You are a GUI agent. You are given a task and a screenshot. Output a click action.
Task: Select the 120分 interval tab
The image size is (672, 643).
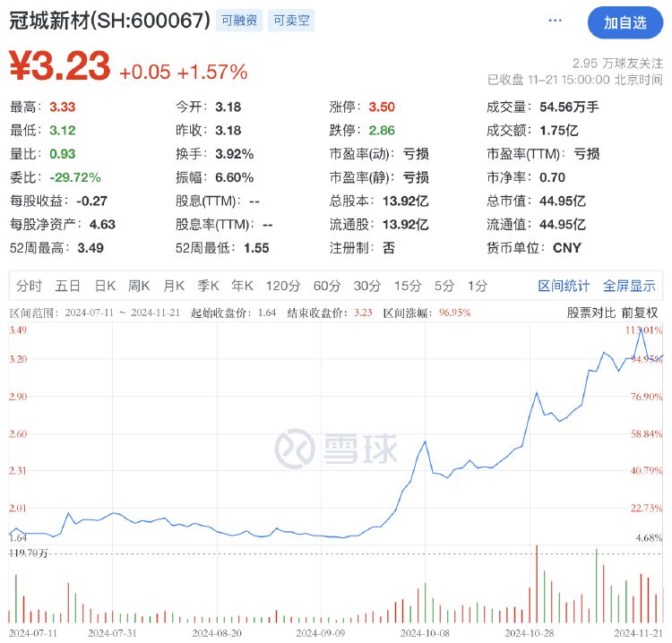tap(283, 286)
